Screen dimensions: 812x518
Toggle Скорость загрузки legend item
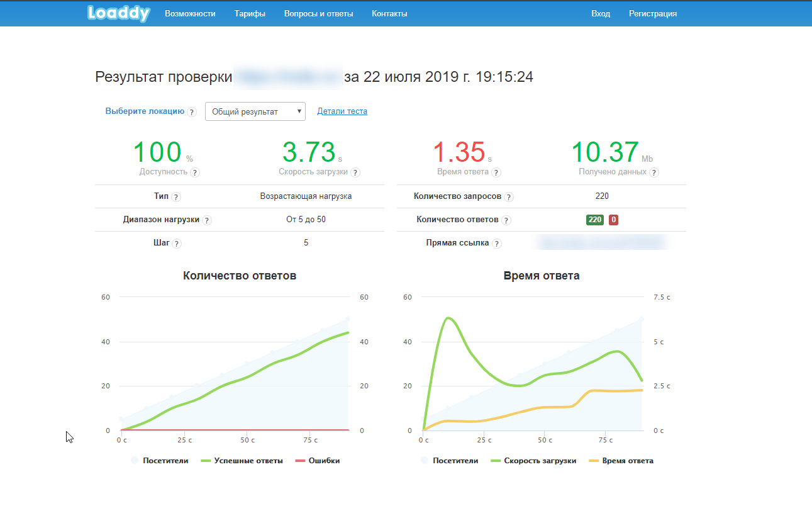tap(533, 461)
